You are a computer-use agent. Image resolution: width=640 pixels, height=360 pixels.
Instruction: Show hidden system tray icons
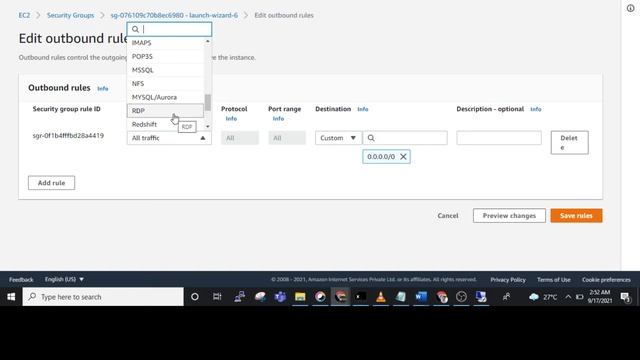pyautogui.click(x=568, y=297)
